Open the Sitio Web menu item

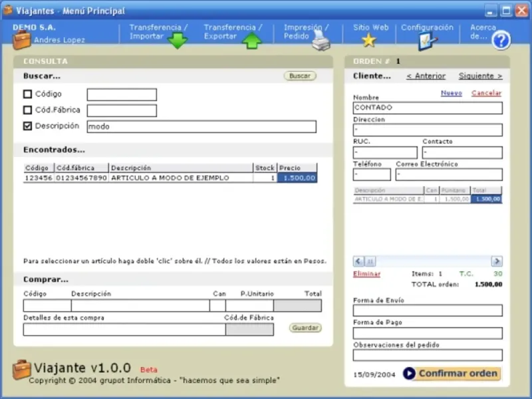click(370, 27)
